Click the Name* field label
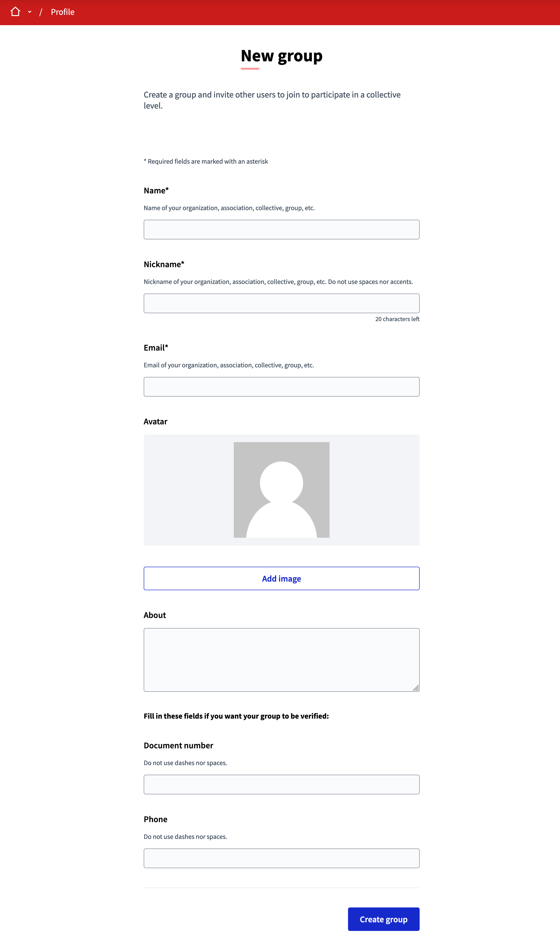 (156, 190)
